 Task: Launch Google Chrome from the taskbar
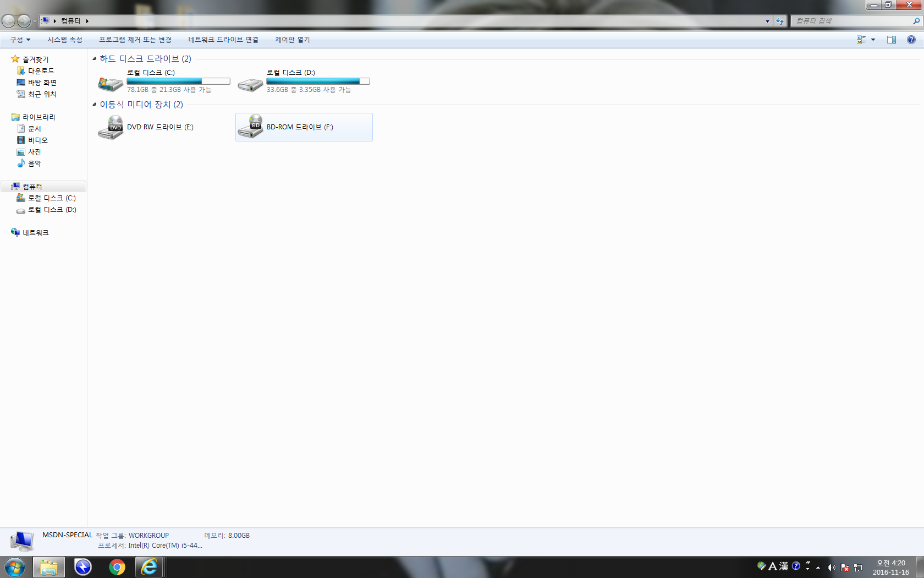(117, 567)
